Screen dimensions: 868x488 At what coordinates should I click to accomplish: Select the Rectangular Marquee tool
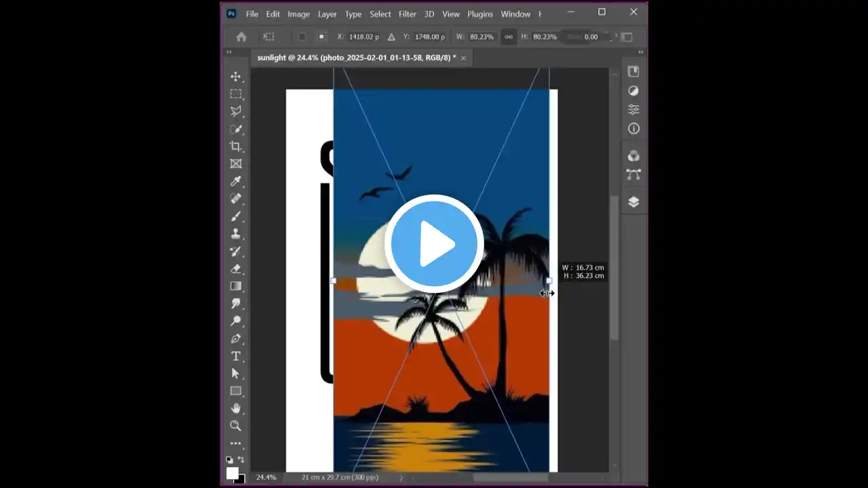click(235, 94)
